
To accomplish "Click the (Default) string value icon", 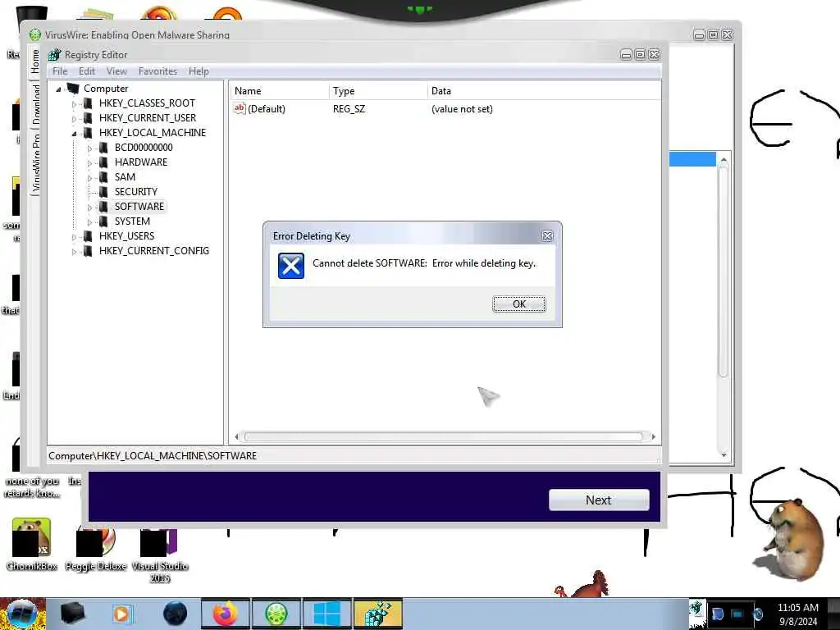I will coord(239,109).
